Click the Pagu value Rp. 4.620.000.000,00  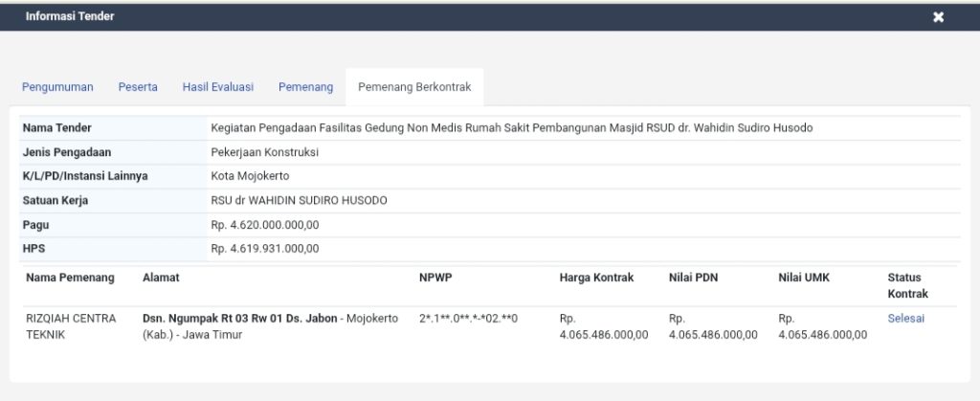tap(264, 225)
